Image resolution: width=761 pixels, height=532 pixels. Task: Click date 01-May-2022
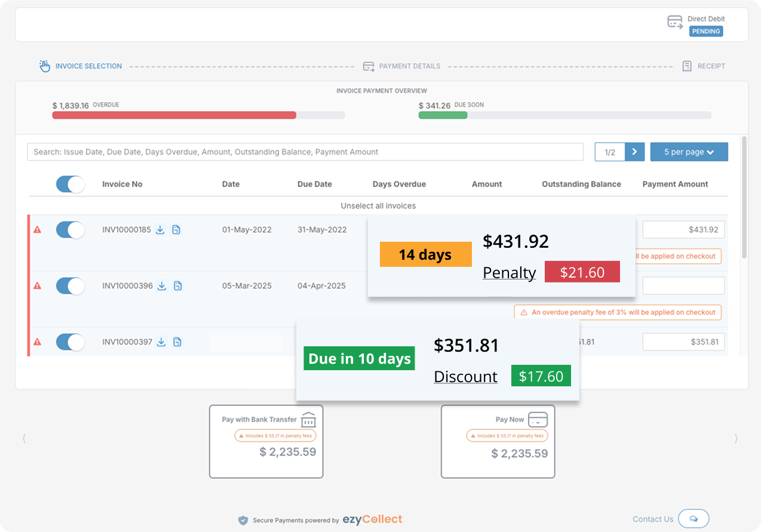pyautogui.click(x=247, y=230)
